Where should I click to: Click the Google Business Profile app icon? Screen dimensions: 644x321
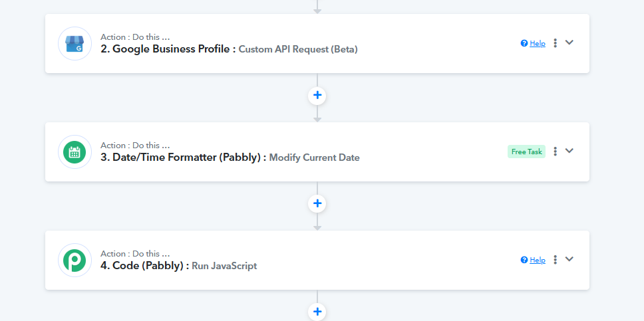click(x=75, y=43)
